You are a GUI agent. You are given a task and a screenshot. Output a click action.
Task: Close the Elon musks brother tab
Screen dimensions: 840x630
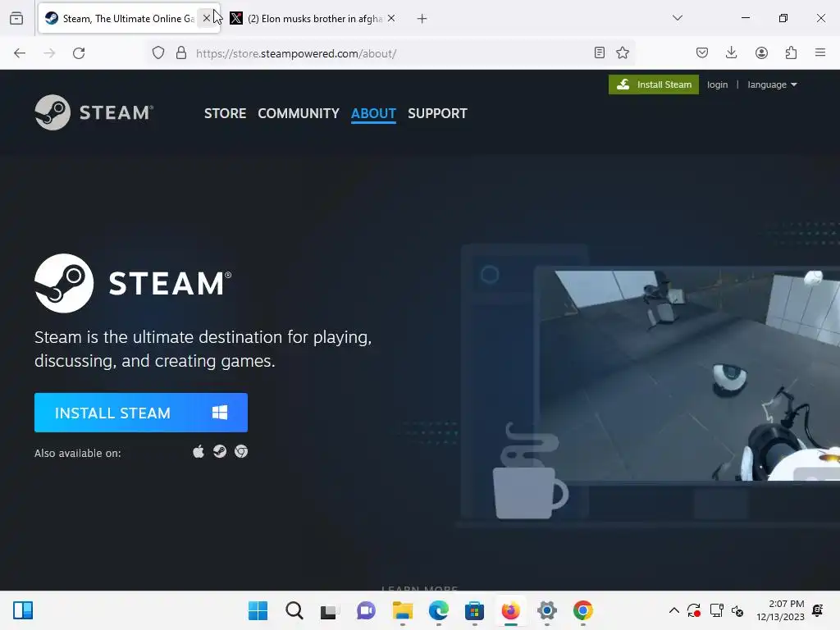(x=391, y=18)
